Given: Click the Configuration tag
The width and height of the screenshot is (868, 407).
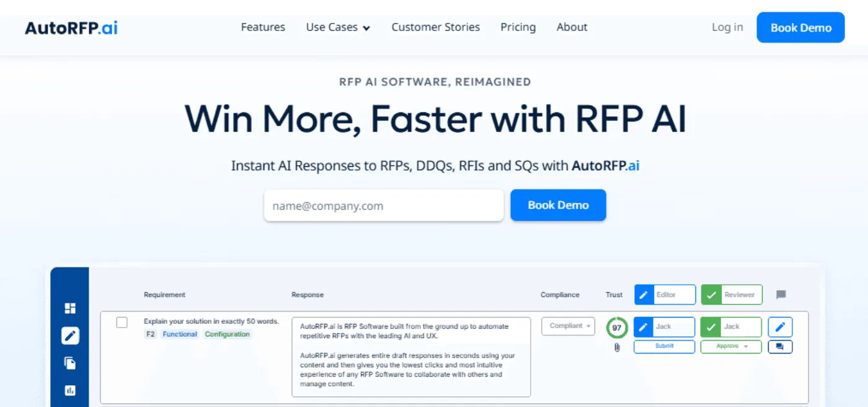Looking at the screenshot, I should [228, 334].
